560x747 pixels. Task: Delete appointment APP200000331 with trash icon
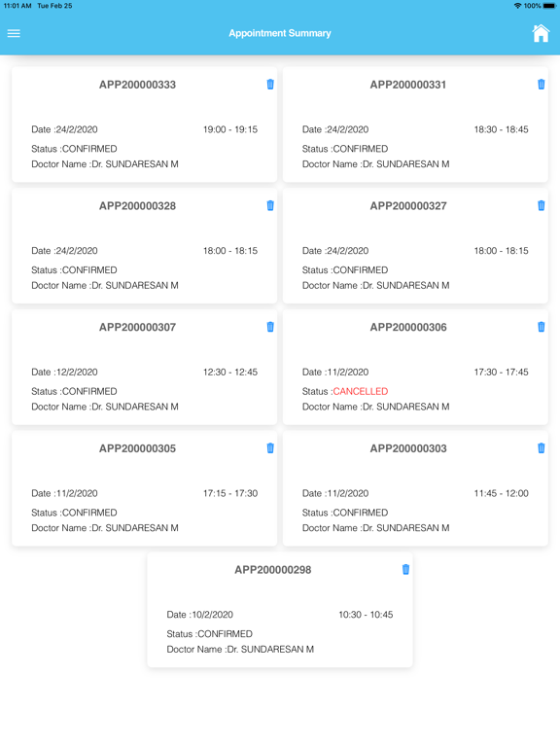click(x=542, y=85)
